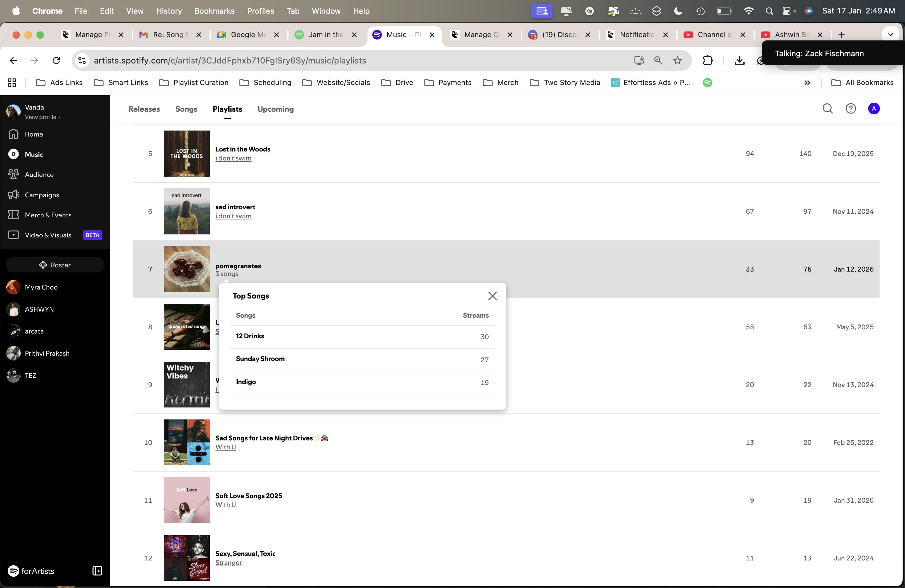Toggle macOS Focus moon icon in the menu bar

click(678, 11)
